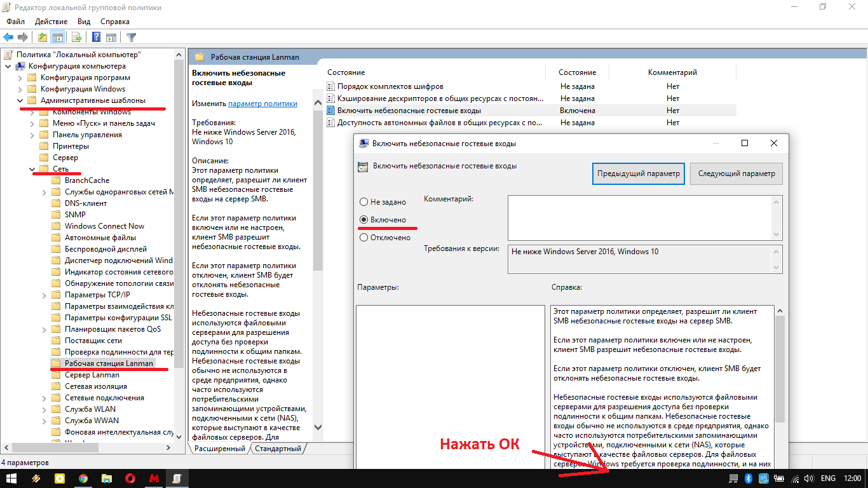Click the battery tray icon
This screenshot has width=868, height=488.
coord(780,478)
